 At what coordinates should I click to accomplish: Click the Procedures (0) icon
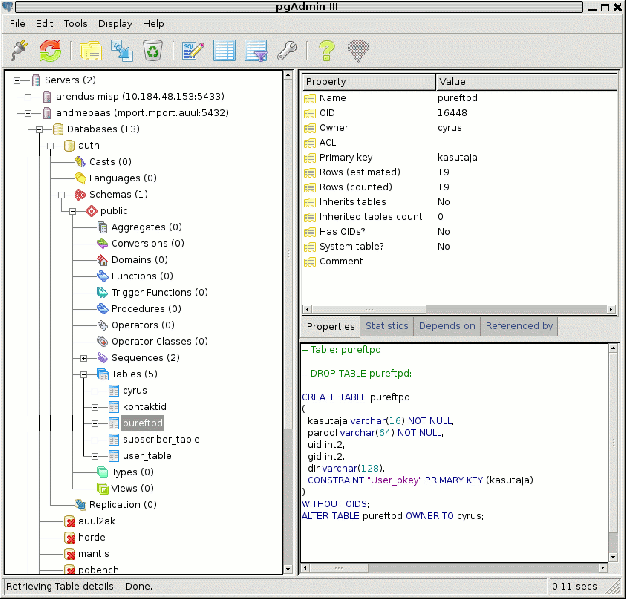point(103,309)
